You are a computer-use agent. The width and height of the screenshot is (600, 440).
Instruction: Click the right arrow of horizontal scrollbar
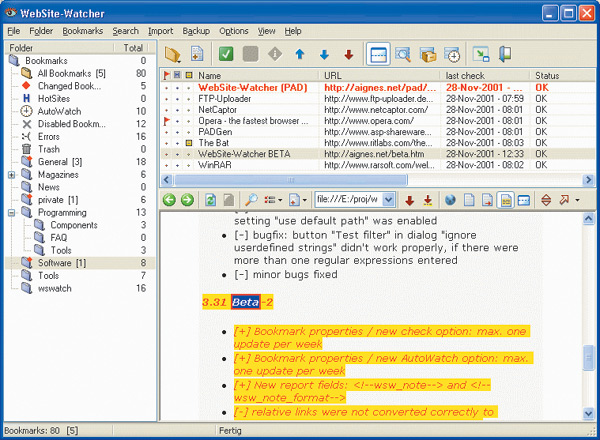pos(588,179)
